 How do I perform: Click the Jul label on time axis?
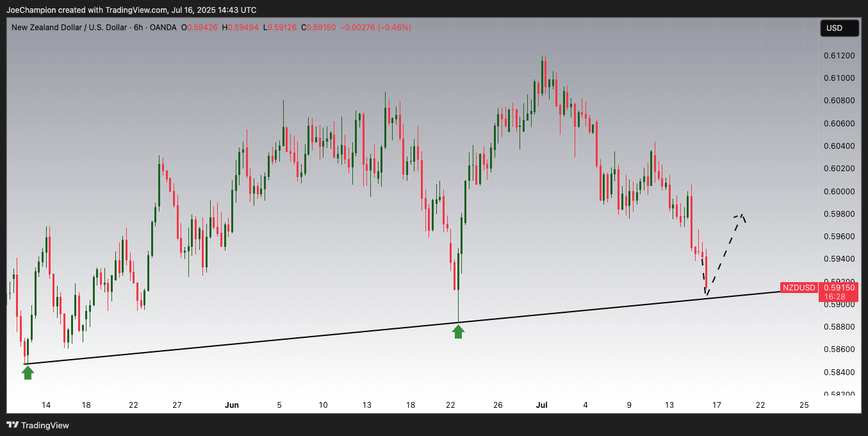(542, 405)
